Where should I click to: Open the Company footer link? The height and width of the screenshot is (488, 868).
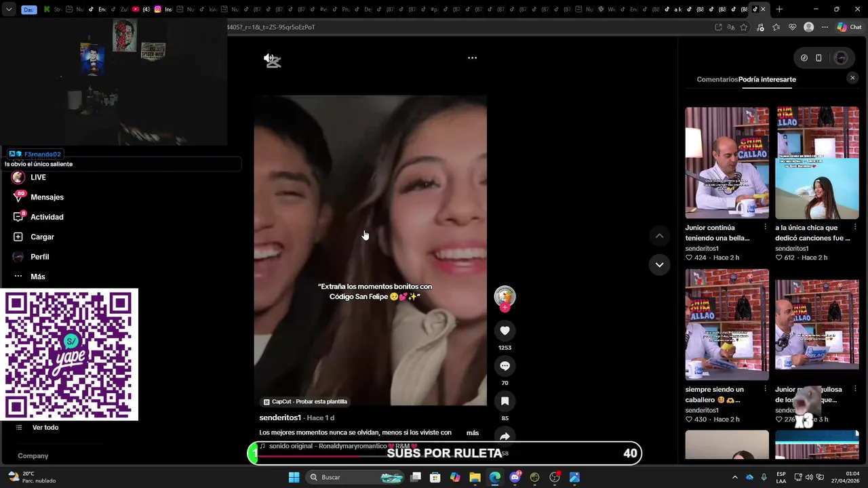pos(33,456)
